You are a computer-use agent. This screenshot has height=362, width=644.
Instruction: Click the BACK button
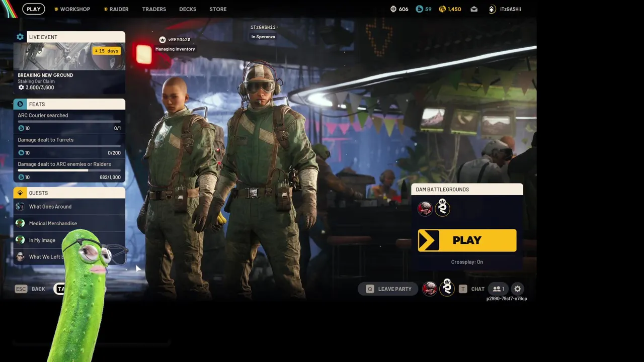(x=38, y=289)
